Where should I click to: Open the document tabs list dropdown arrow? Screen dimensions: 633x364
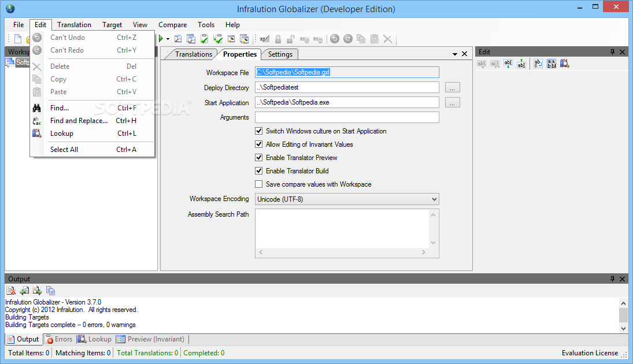(x=454, y=54)
